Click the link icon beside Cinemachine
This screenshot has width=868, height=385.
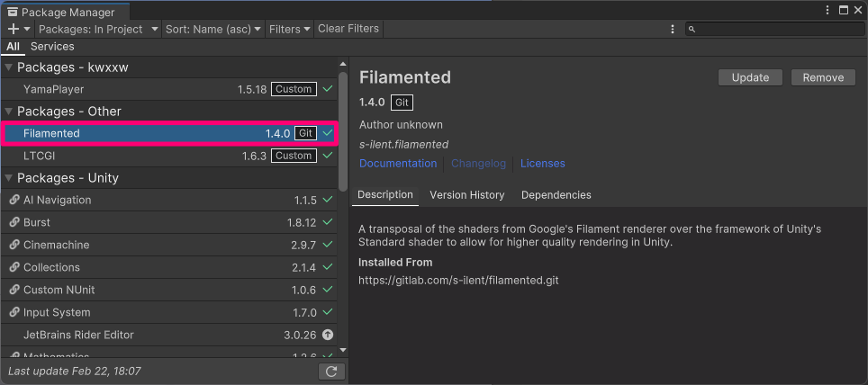[x=14, y=245]
